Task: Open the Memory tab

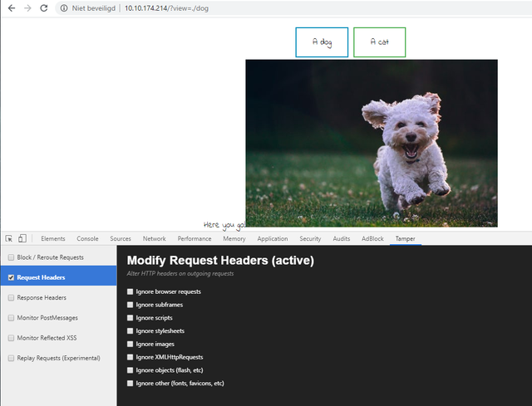Action: click(x=234, y=238)
